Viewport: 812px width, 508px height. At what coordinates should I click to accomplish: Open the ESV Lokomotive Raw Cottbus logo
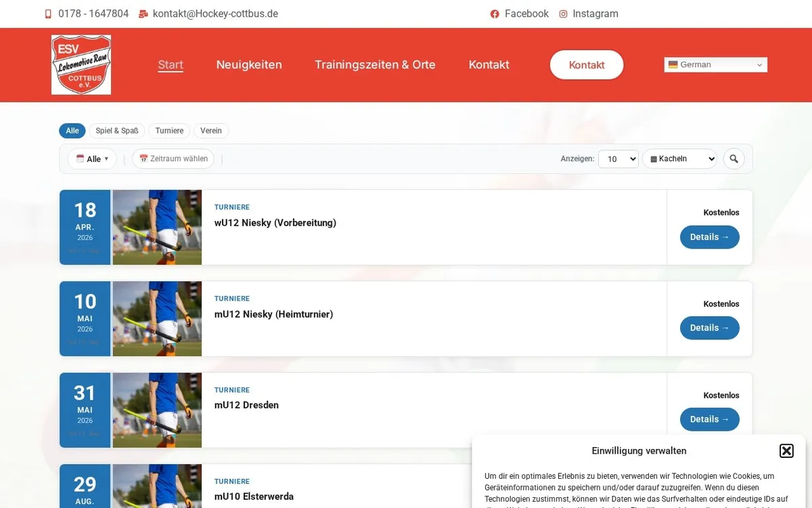coord(81,65)
